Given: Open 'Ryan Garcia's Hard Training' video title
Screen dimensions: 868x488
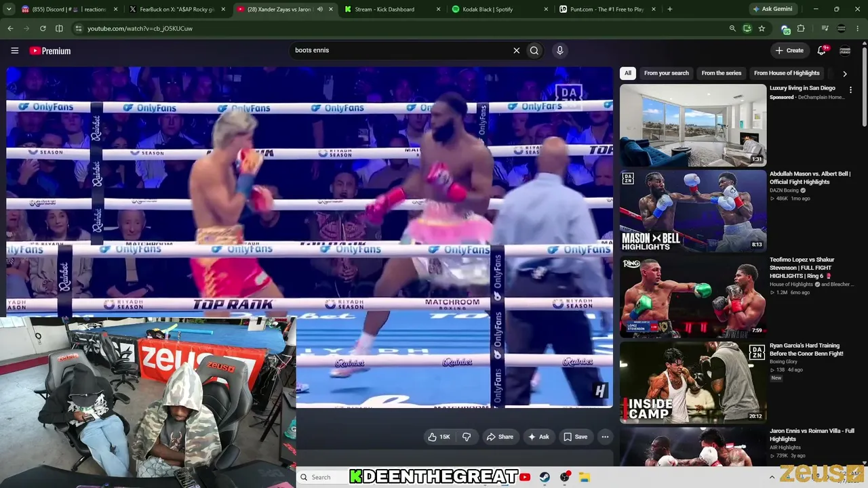Looking at the screenshot, I should click(806, 350).
